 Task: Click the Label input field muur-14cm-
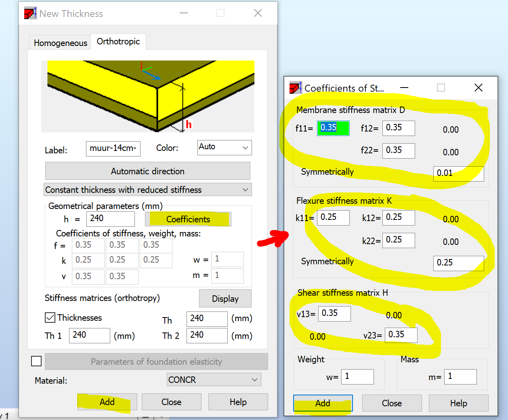click(113, 148)
